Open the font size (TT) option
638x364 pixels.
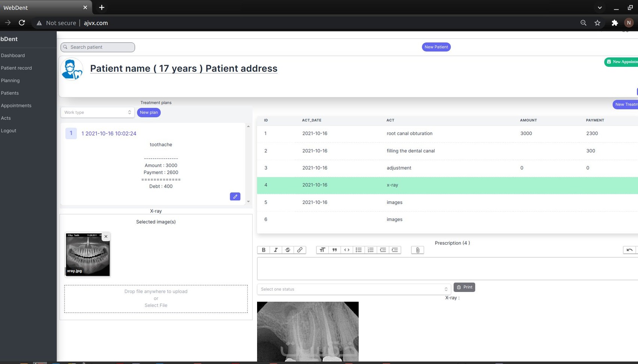[x=322, y=250]
